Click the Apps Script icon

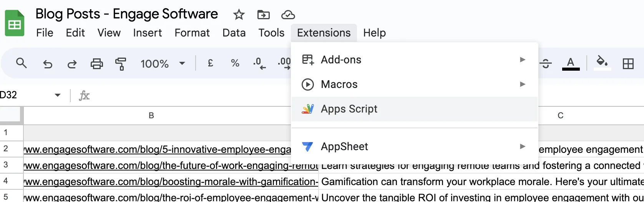pyautogui.click(x=308, y=109)
